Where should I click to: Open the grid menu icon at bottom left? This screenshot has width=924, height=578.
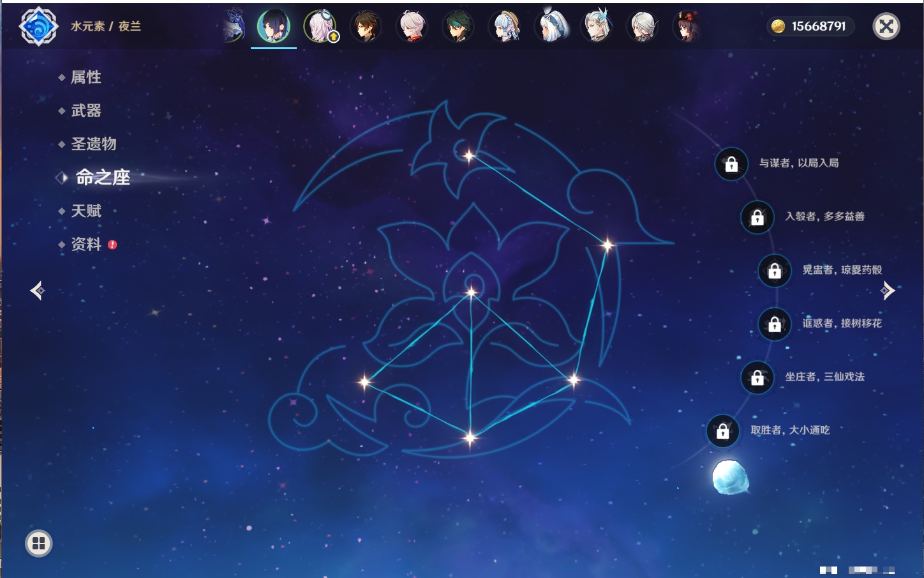(x=39, y=544)
